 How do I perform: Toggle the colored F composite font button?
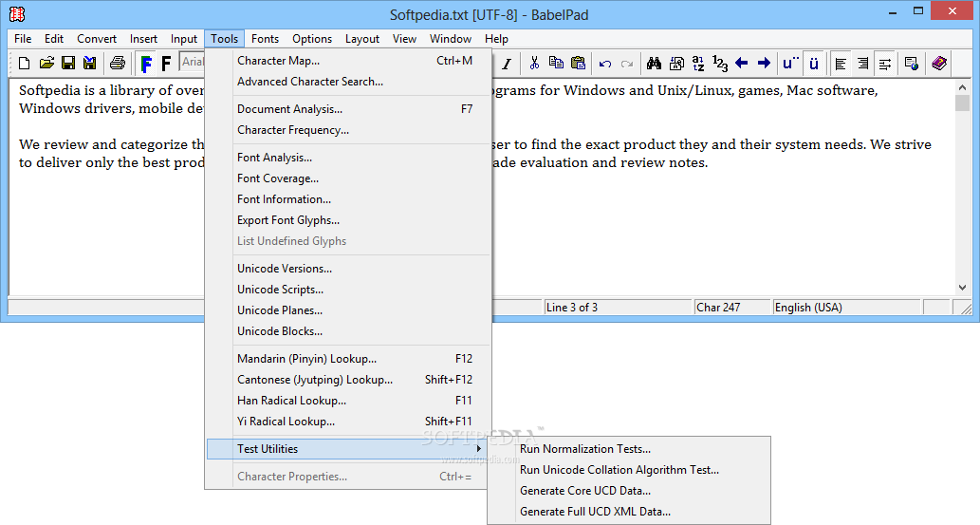146,64
